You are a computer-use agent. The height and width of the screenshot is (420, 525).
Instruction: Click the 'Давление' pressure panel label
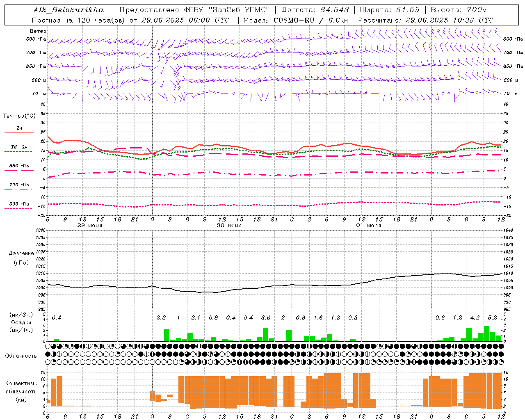tap(21, 253)
